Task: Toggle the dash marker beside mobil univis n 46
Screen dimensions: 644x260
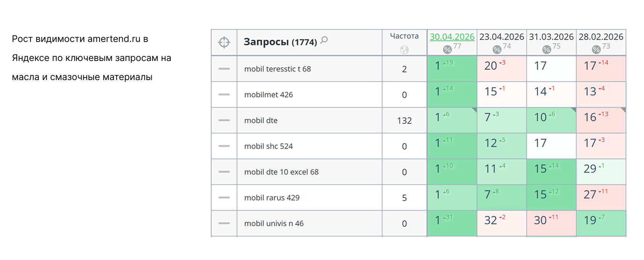Action: 224,223
